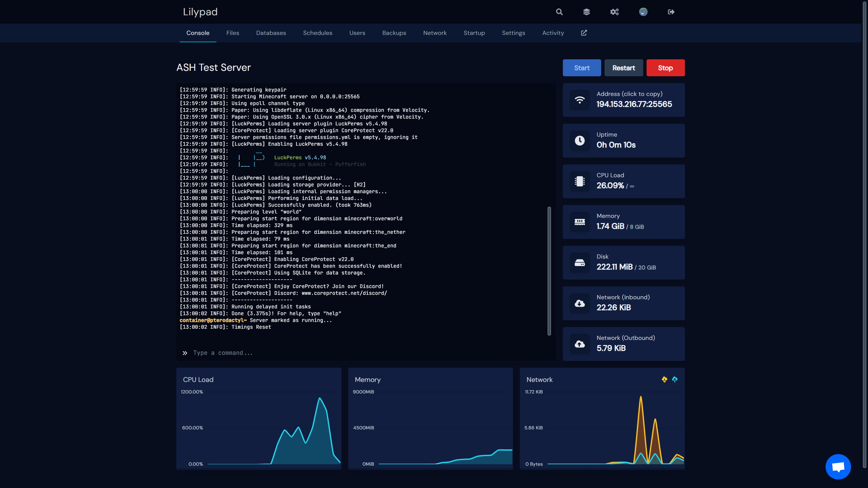The image size is (868, 488).
Task: Go to the Network tab
Action: pyautogui.click(x=435, y=33)
